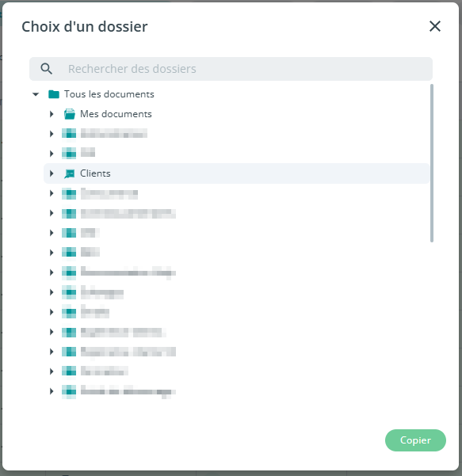This screenshot has height=476, width=462.
Task: Select the Mes documents tree item
Action: (x=116, y=114)
